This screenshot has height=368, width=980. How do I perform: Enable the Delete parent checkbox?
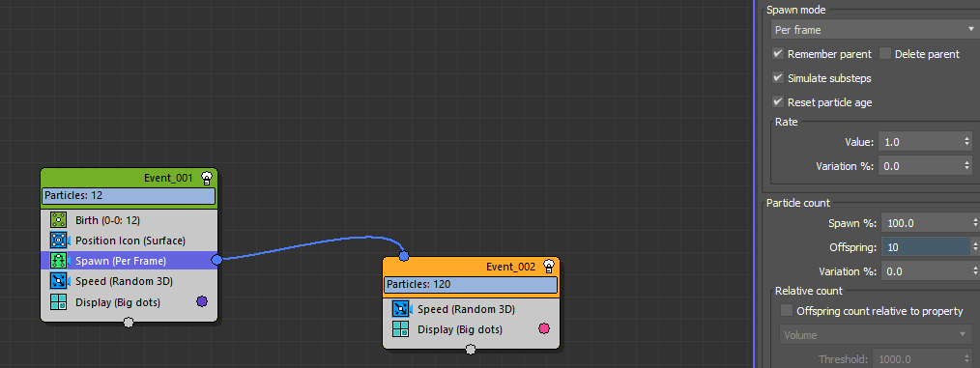(x=885, y=54)
